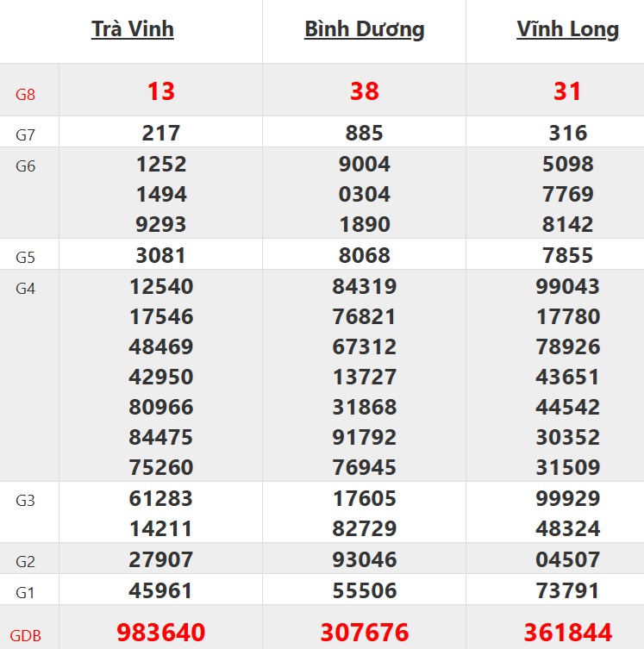Open the Bình Dương province link
Image resolution: width=644 pixels, height=649 pixels.
point(364,29)
